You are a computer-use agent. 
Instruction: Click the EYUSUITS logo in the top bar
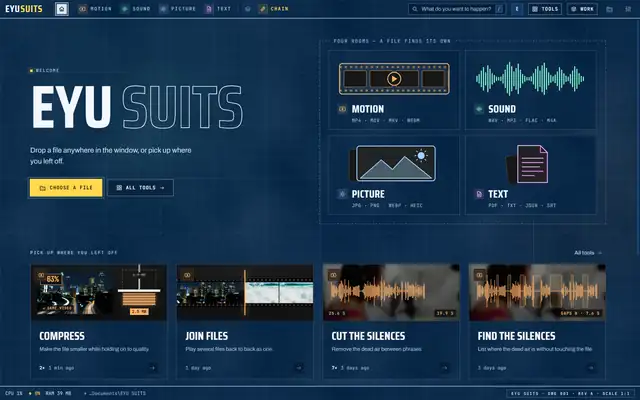[x=24, y=9]
